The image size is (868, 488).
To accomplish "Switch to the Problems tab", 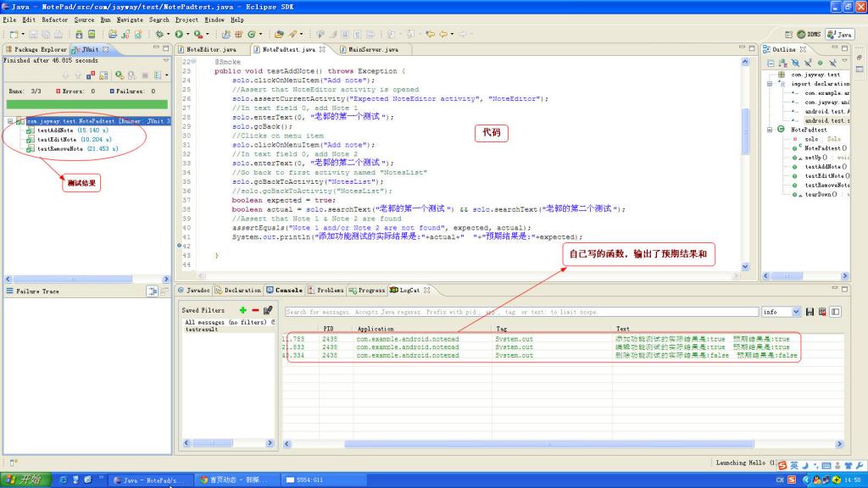I will [x=326, y=290].
